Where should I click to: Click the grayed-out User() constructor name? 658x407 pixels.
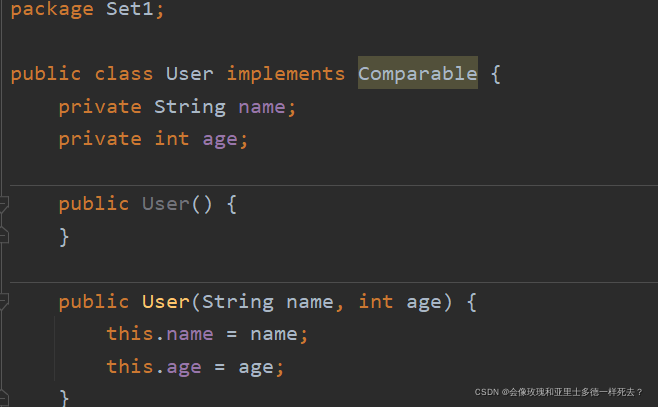[166, 204]
